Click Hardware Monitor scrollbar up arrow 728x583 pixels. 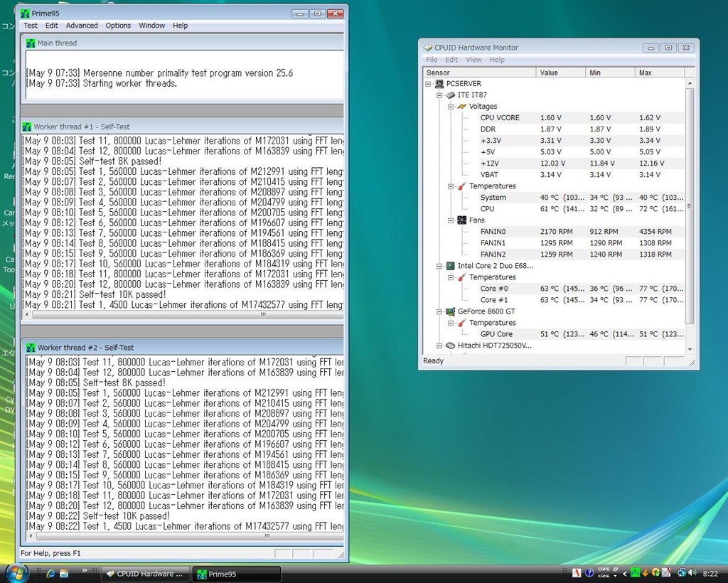(690, 83)
